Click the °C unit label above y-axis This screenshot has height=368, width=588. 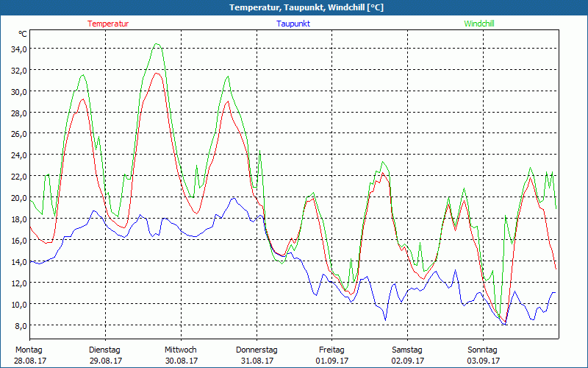point(23,34)
